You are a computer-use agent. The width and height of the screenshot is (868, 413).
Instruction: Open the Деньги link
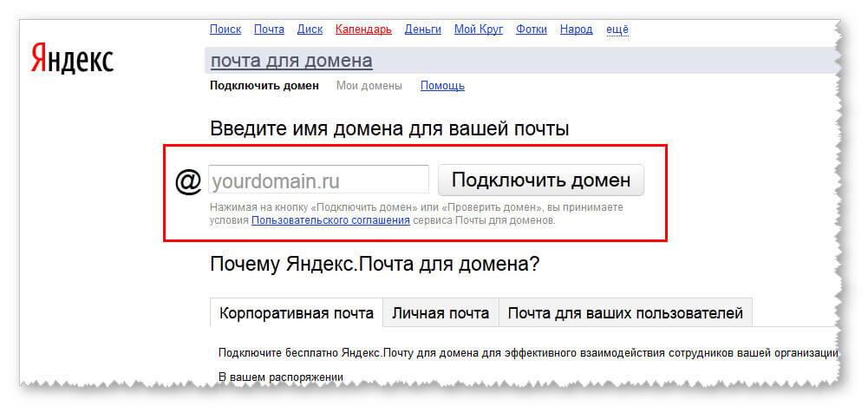click(x=423, y=29)
